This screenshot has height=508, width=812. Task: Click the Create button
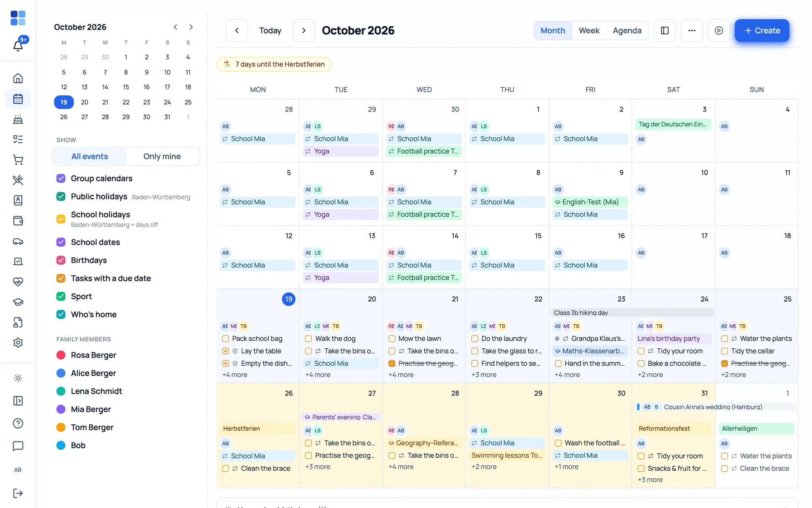(x=762, y=30)
